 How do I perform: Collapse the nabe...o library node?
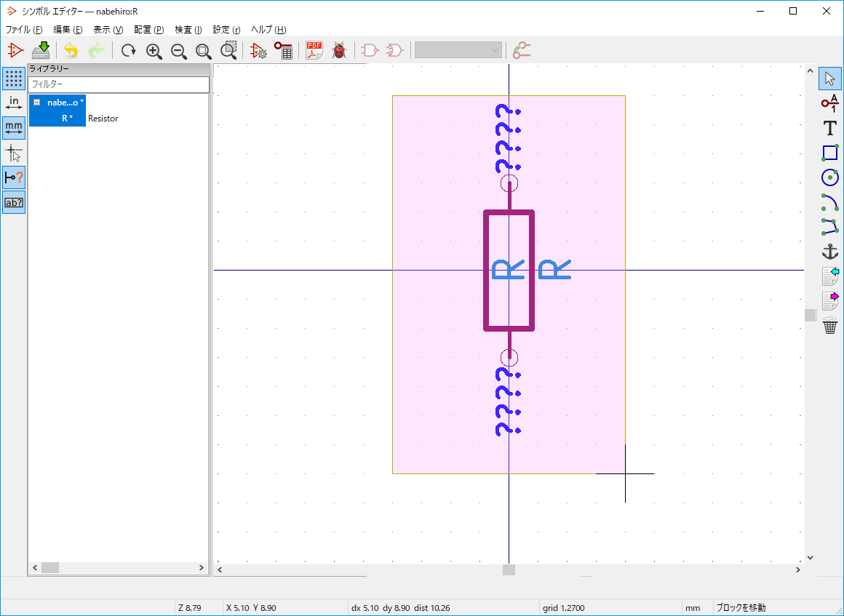(36, 103)
